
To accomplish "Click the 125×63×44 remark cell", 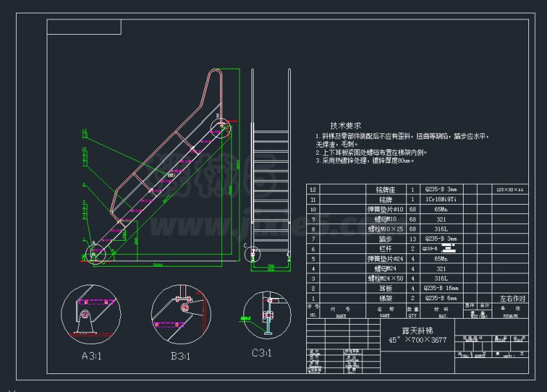I will tap(510, 190).
